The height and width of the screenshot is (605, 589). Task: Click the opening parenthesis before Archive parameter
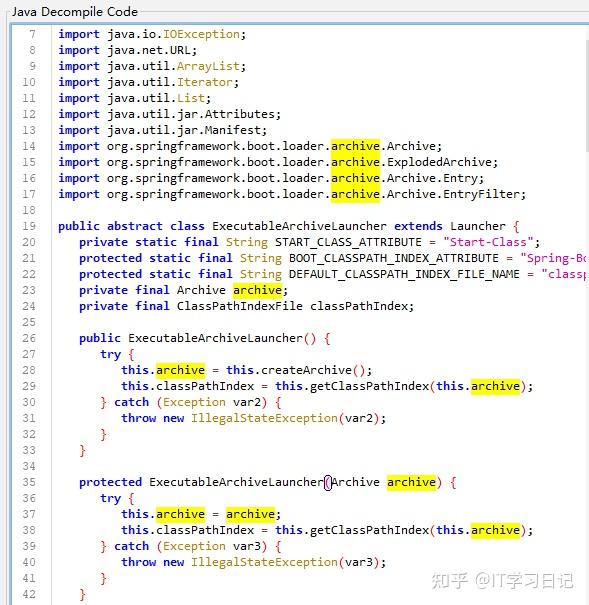pyautogui.click(x=328, y=482)
